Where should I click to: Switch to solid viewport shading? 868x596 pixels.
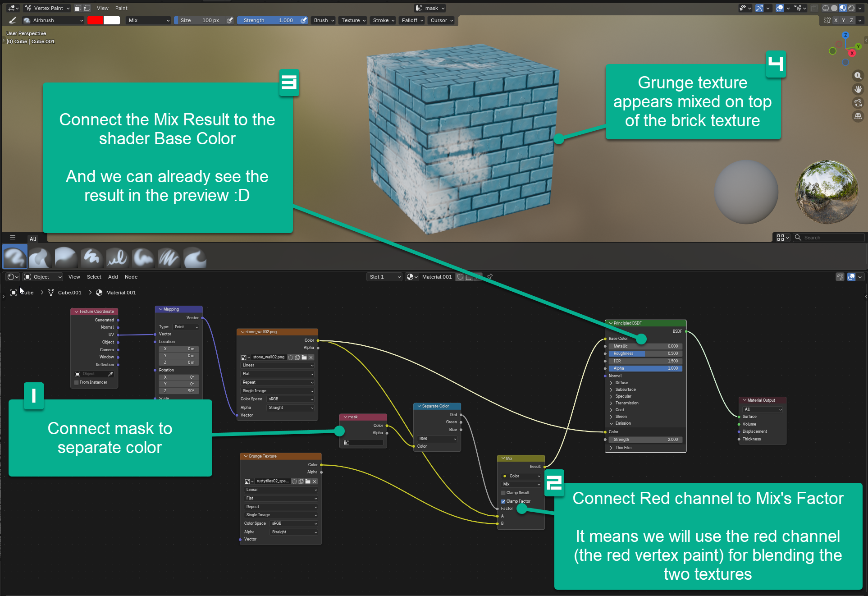[834, 8]
